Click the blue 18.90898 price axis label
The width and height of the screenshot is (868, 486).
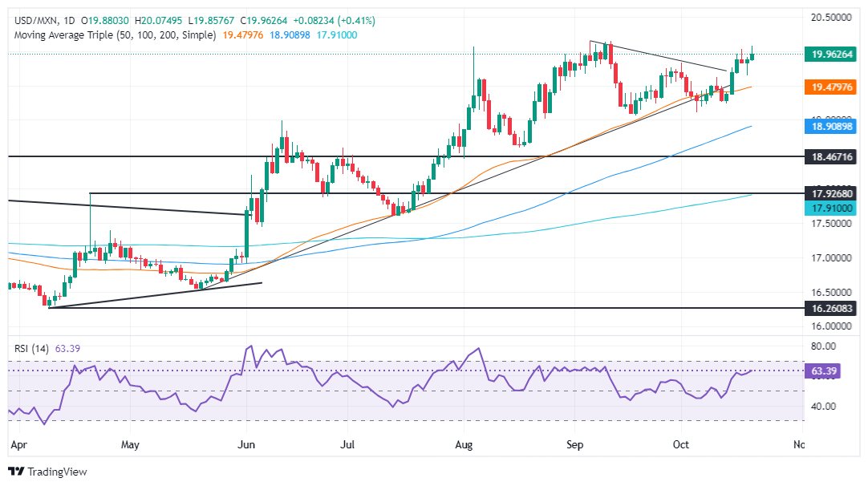(831, 127)
